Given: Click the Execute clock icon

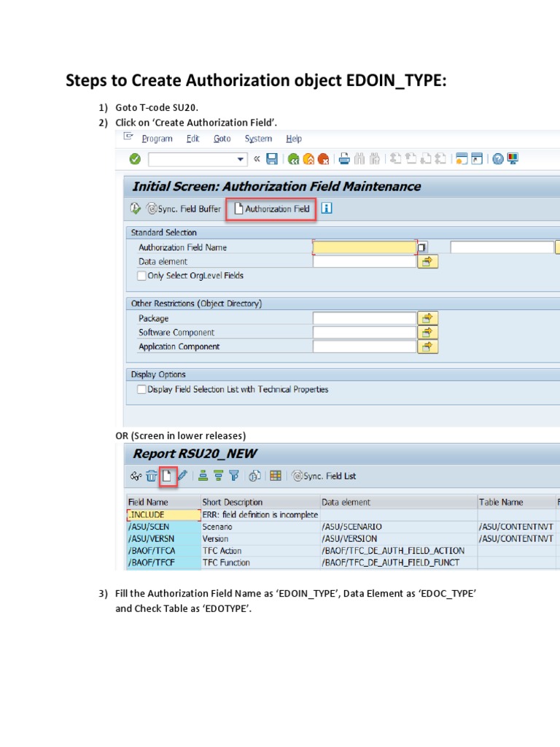Looking at the screenshot, I should point(135,209).
